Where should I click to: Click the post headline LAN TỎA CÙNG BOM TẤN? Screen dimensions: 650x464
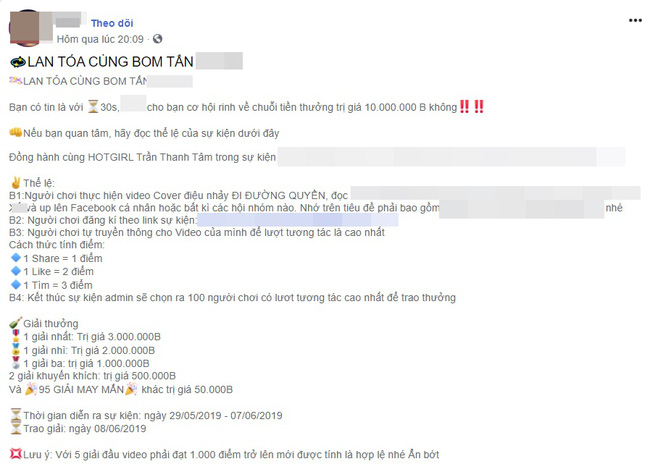point(110,62)
